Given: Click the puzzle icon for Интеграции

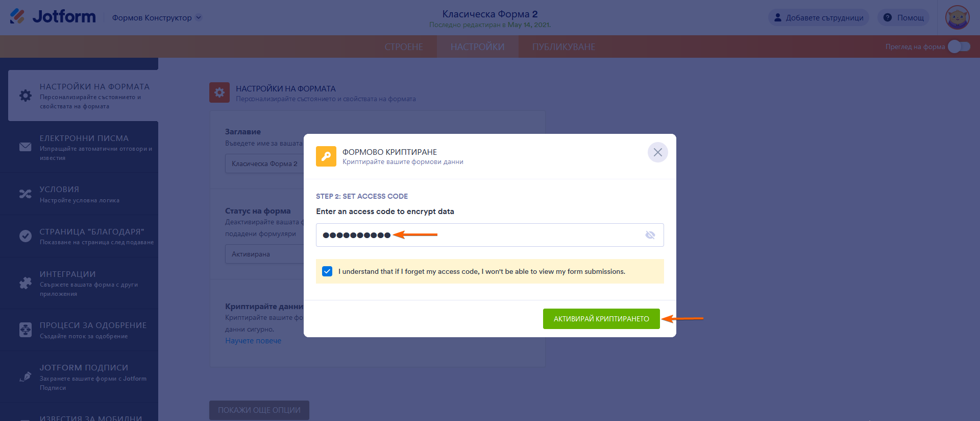Looking at the screenshot, I should (25, 283).
